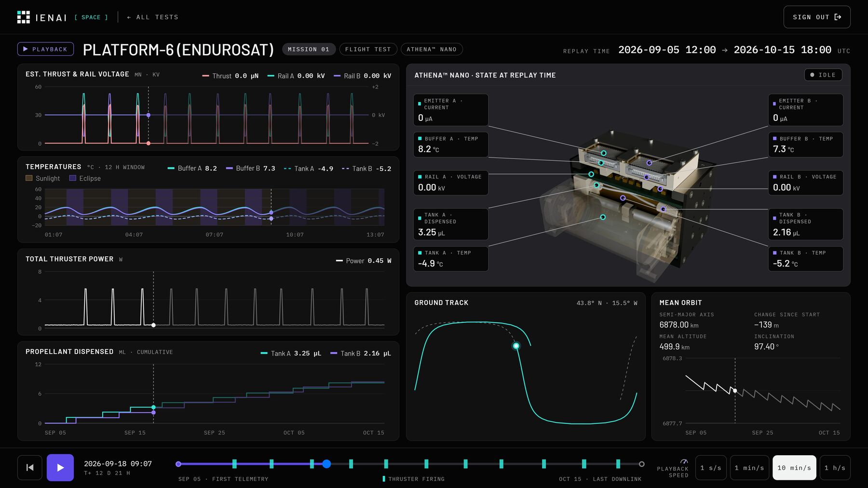Screen dimensions: 868x488
Task: Click the semi-major axis value 6878.00 km
Action: coord(679,325)
